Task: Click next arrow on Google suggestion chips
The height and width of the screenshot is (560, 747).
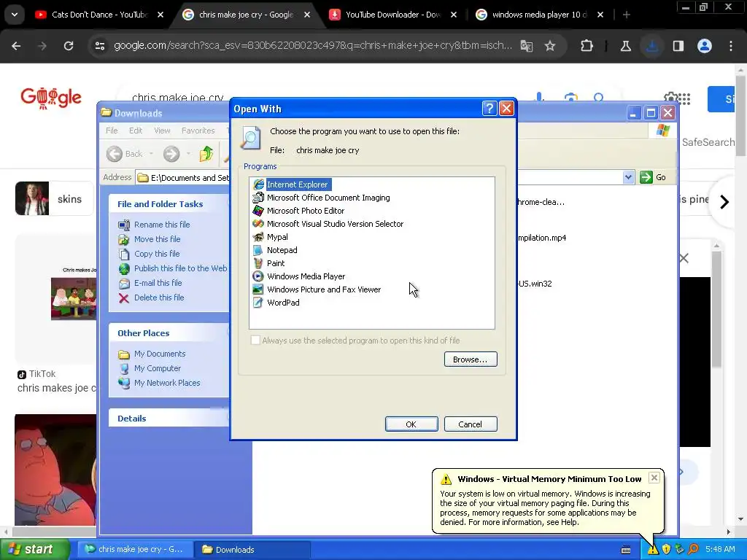Action: click(724, 202)
